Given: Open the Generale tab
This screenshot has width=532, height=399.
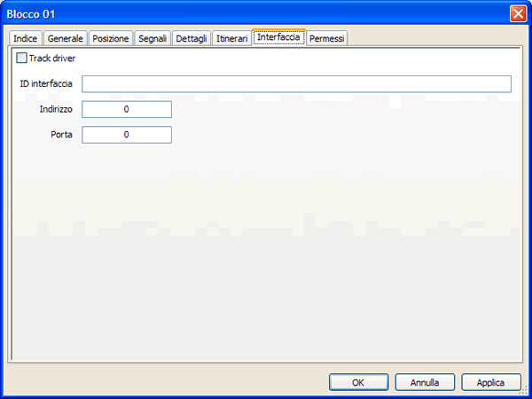Looking at the screenshot, I should [65, 38].
